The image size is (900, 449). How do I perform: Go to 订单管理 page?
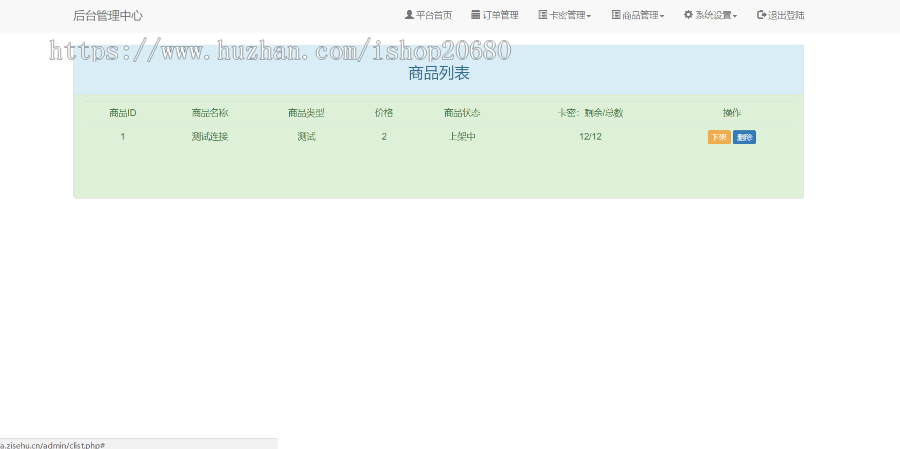coord(495,16)
